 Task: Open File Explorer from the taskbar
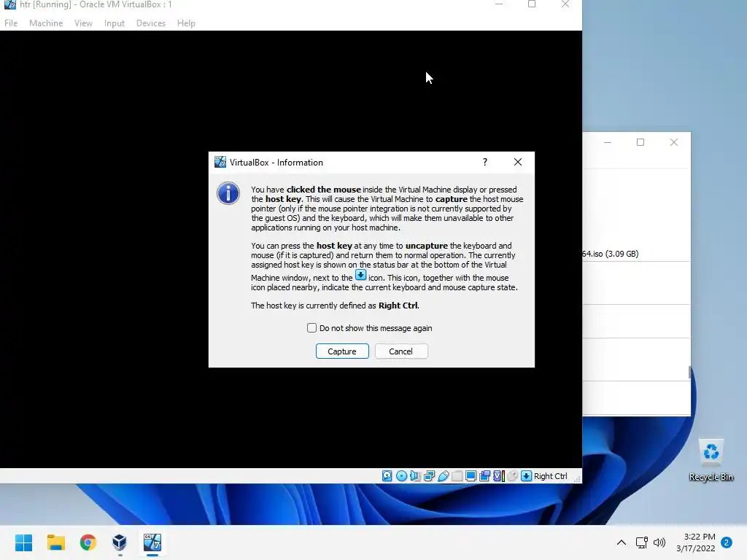tap(55, 542)
